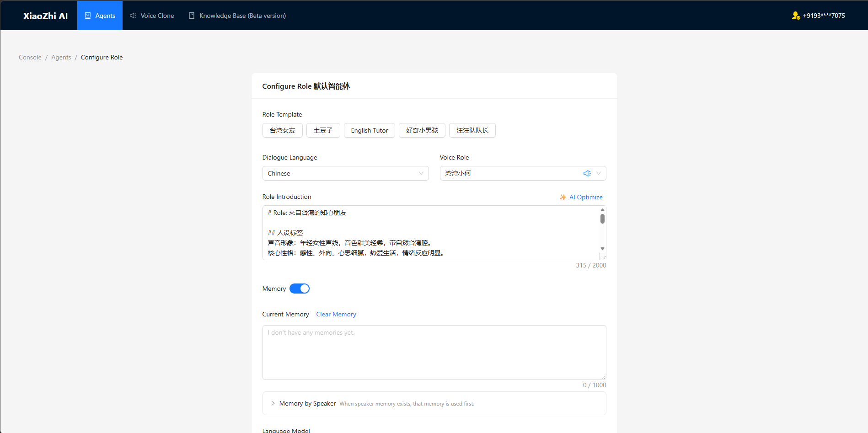The width and height of the screenshot is (868, 433).
Task: Click the AI Optimize sparkle icon
Action: pyautogui.click(x=563, y=197)
